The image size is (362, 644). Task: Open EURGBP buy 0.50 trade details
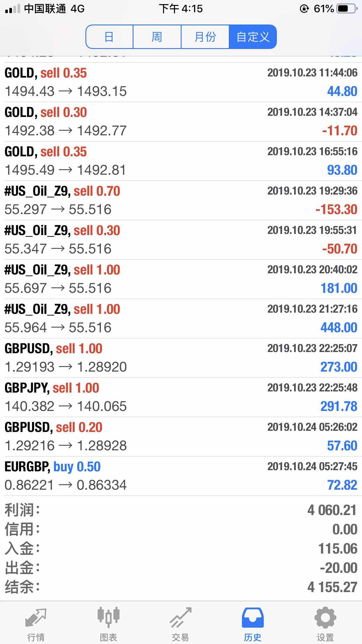tap(181, 476)
